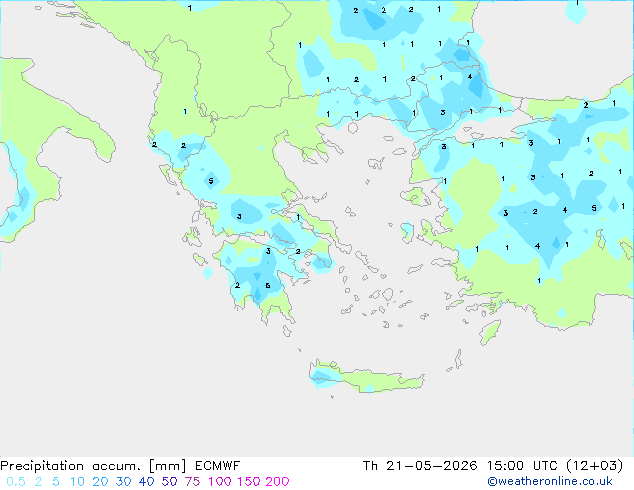Image resolution: width=634 pixels, height=490 pixels.
Task: Click the 75 mm legend value
Action: [192, 482]
